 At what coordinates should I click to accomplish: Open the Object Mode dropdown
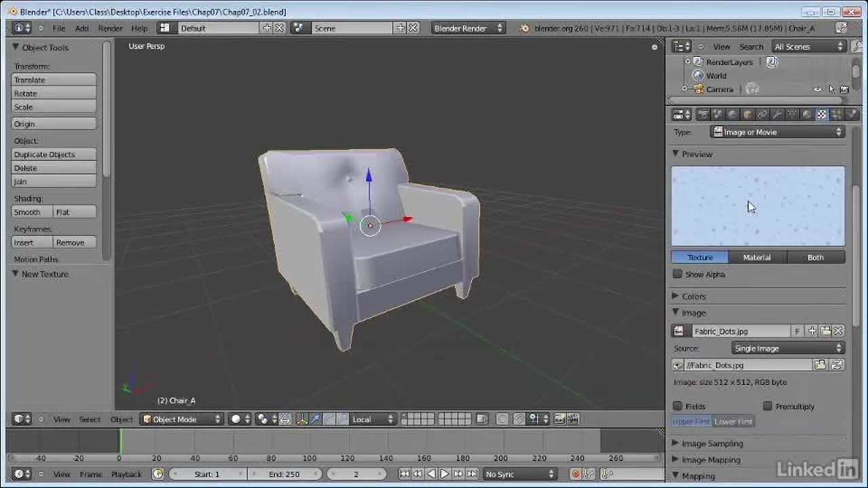(x=182, y=420)
